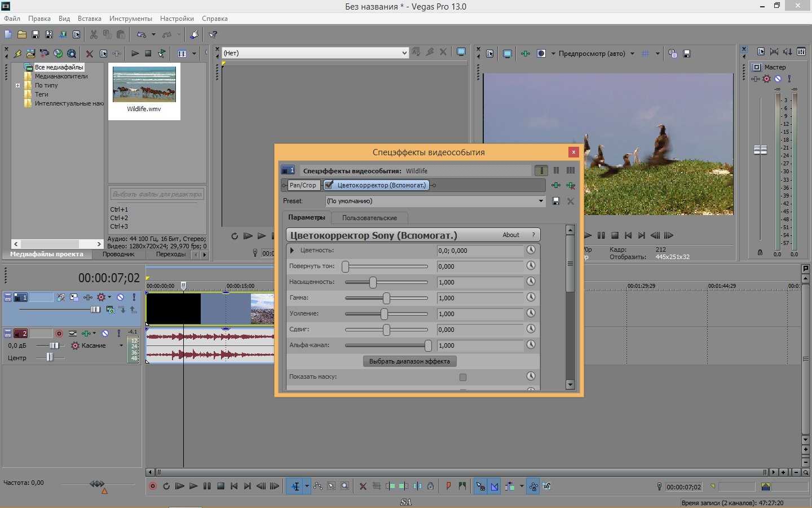This screenshot has width=812, height=508.
Task: Open the Вставка menu
Action: tap(90, 19)
